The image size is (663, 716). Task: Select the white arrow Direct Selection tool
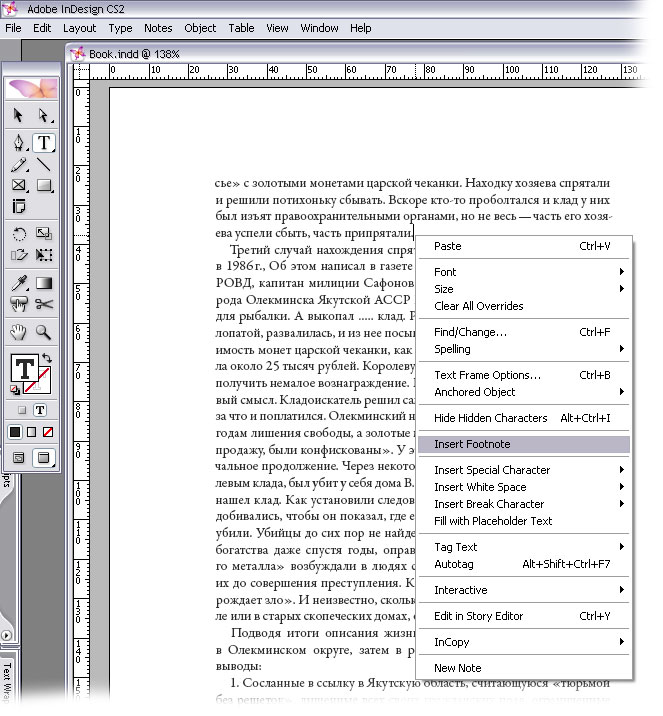click(x=44, y=116)
